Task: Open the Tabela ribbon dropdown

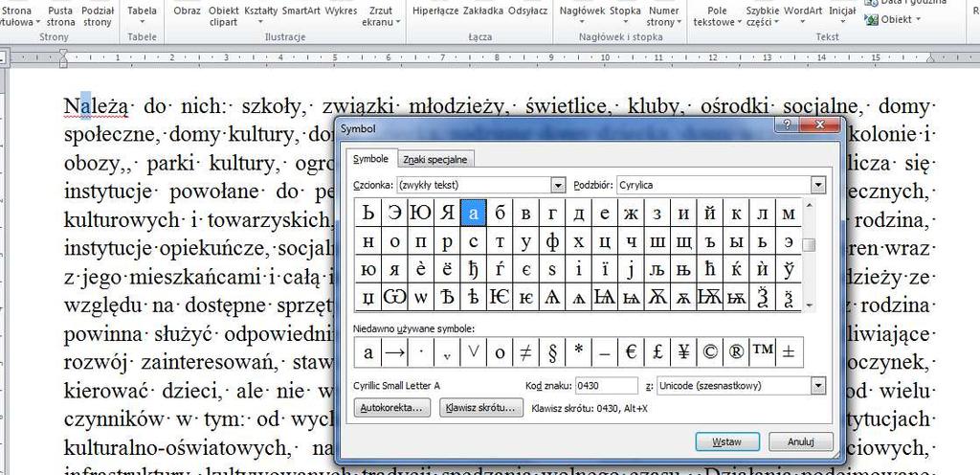Action: tap(142, 17)
